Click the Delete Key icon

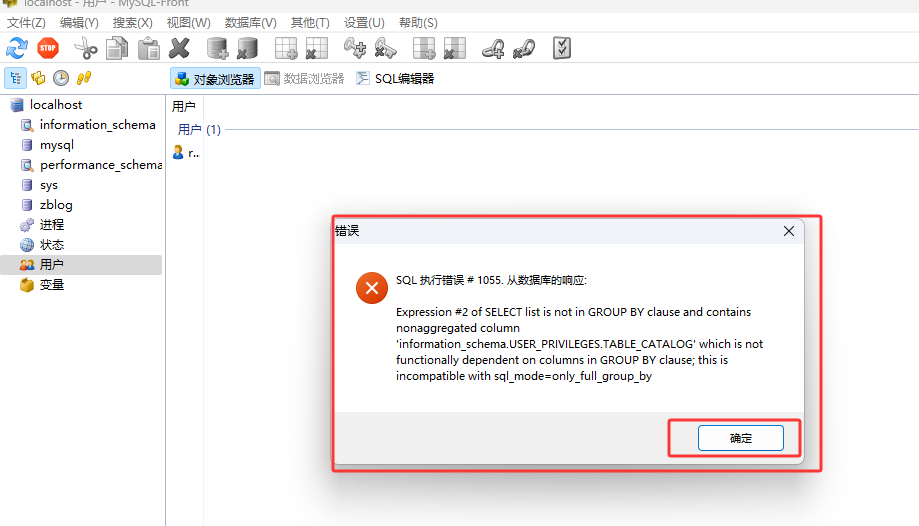tap(385, 48)
